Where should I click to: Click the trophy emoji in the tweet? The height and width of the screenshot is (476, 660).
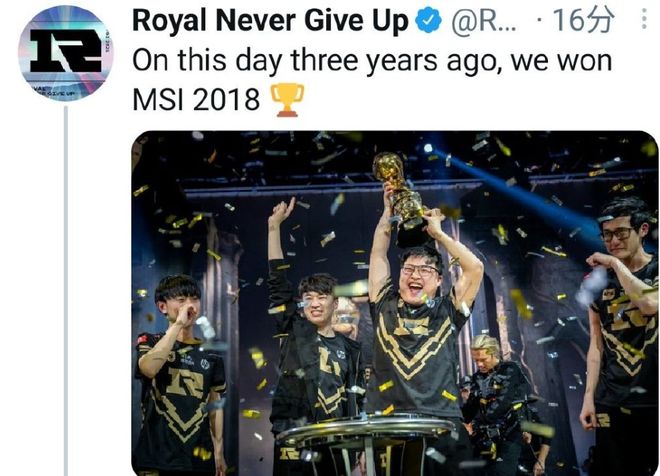pyautogui.click(x=289, y=100)
